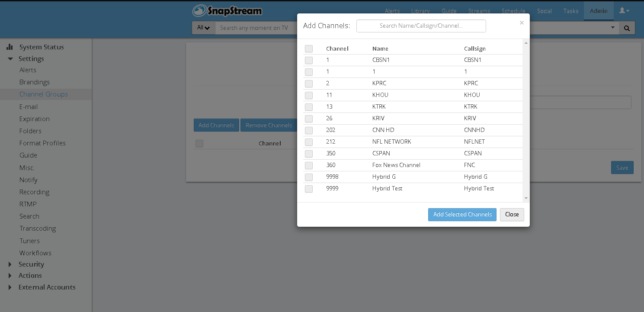644x312 pixels.
Task: Check the KHOU channel checkbox
Action: (x=309, y=95)
